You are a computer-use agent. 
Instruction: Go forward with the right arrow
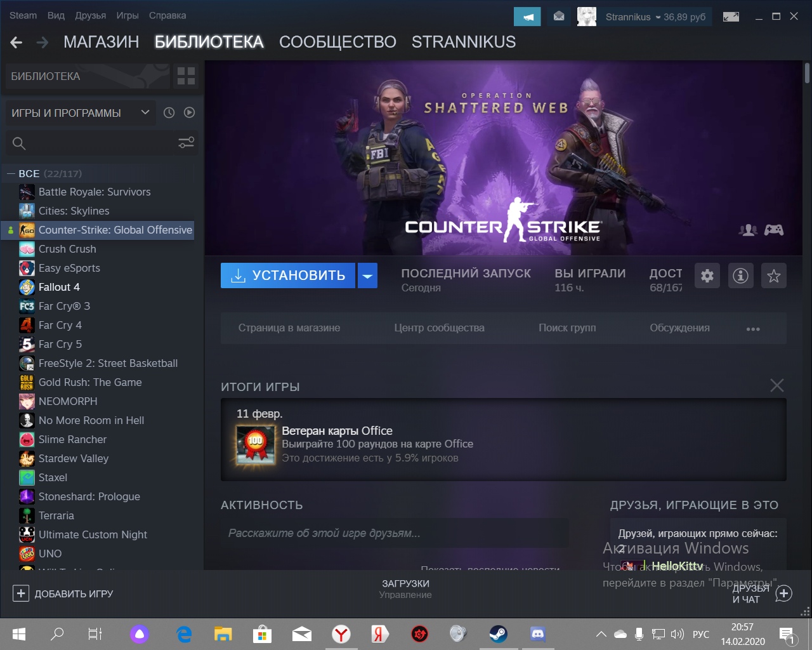(x=43, y=43)
